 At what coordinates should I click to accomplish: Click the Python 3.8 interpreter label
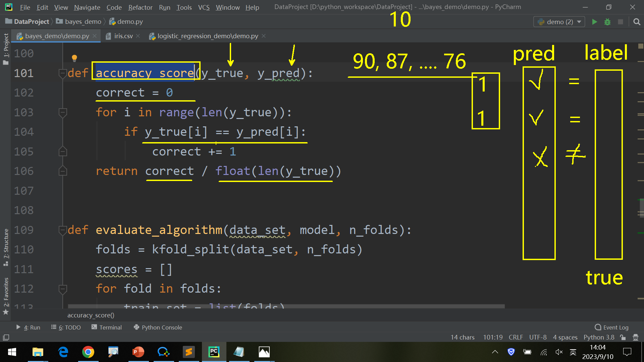(x=599, y=337)
